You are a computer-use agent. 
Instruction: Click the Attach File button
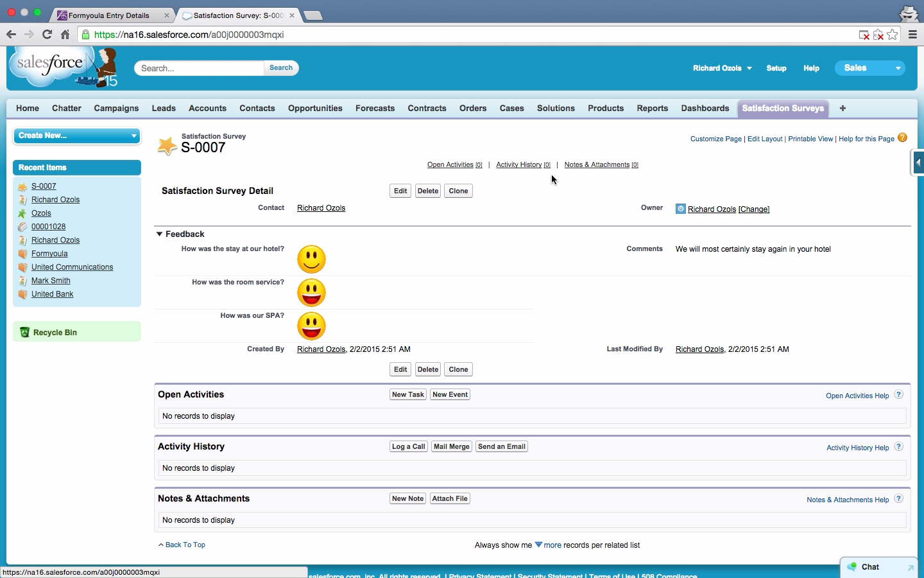[x=450, y=498]
